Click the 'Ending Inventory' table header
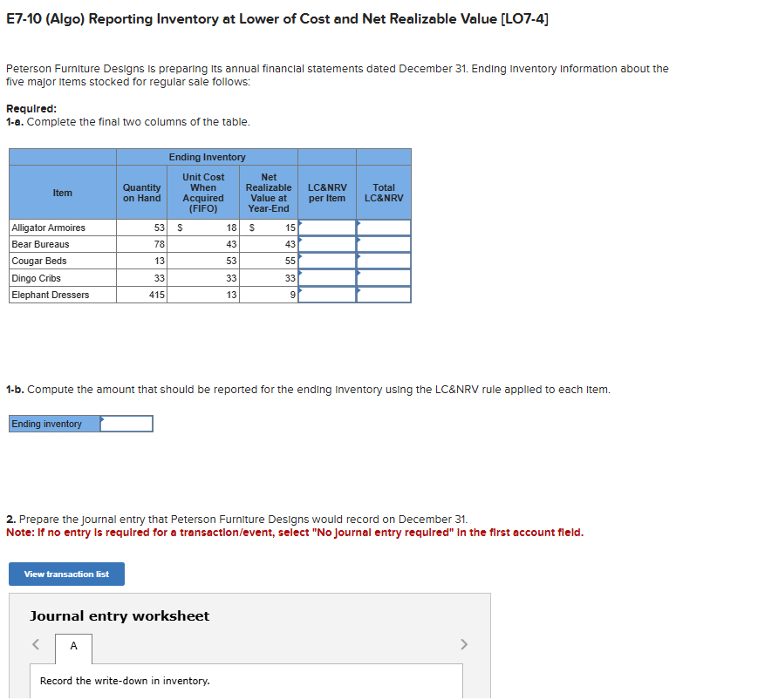 pyautogui.click(x=207, y=157)
